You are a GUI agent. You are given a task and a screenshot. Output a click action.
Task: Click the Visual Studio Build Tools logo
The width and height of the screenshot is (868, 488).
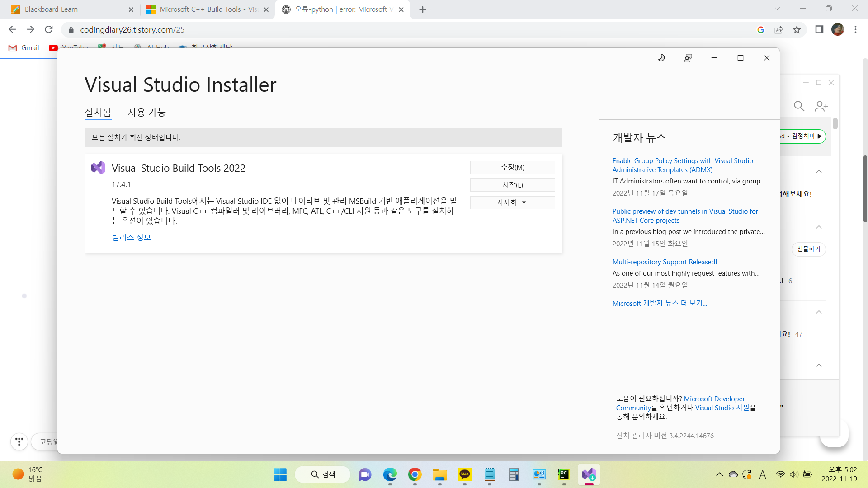[x=98, y=168]
